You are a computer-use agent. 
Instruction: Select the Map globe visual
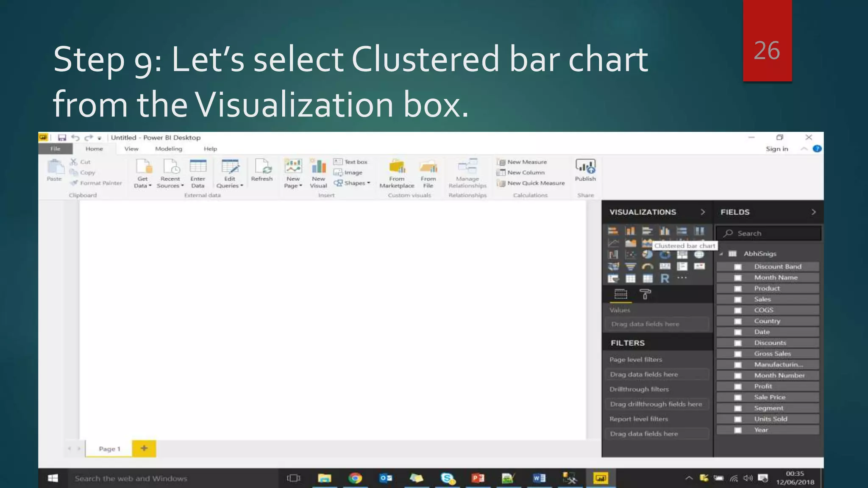(x=699, y=255)
